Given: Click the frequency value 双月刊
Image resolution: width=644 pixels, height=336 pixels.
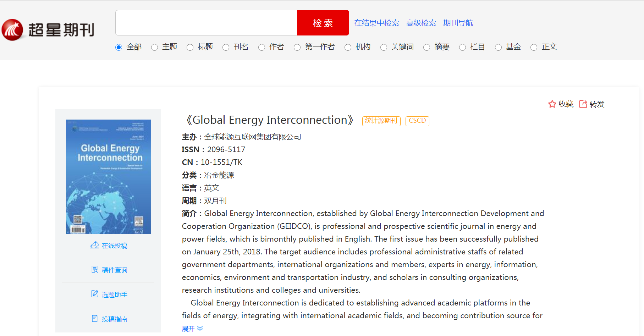Looking at the screenshot, I should [215, 201].
